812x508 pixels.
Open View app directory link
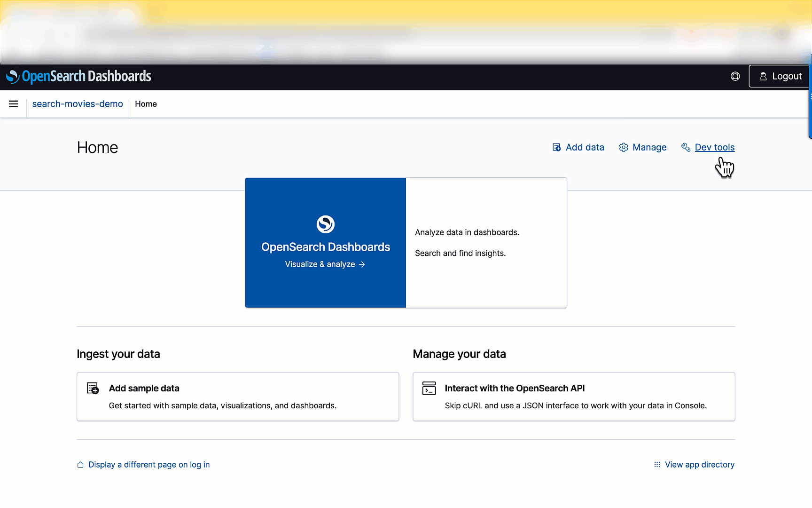(700, 465)
